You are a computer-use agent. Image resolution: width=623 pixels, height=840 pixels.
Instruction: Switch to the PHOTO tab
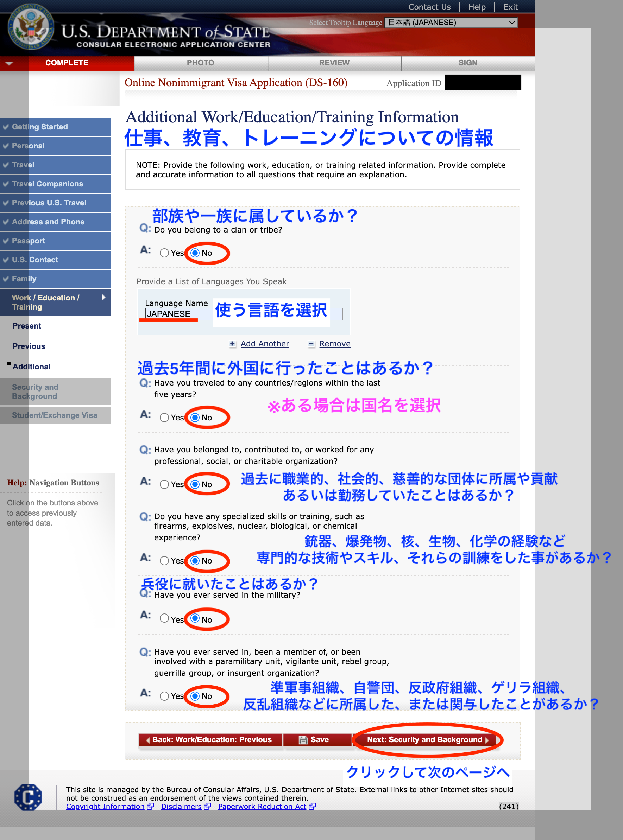point(200,63)
